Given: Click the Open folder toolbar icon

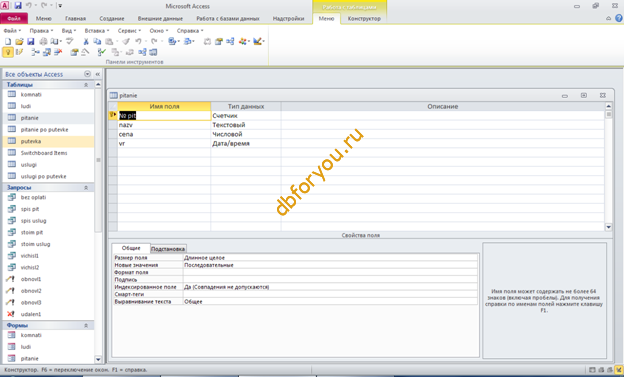Looking at the screenshot, I should pos(19,41).
